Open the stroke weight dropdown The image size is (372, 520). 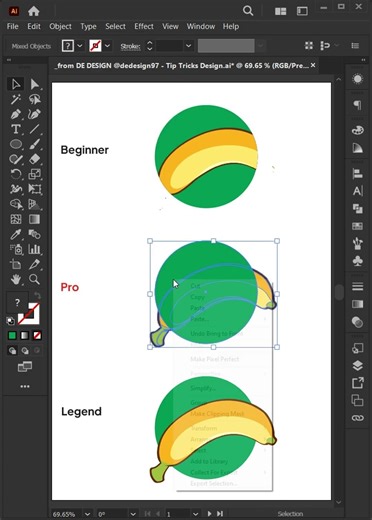click(x=189, y=46)
